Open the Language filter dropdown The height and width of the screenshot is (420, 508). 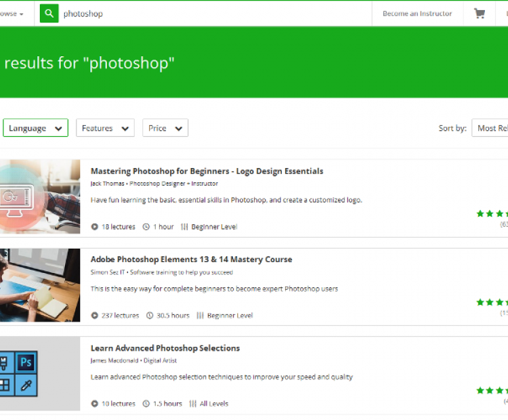pyautogui.click(x=36, y=128)
